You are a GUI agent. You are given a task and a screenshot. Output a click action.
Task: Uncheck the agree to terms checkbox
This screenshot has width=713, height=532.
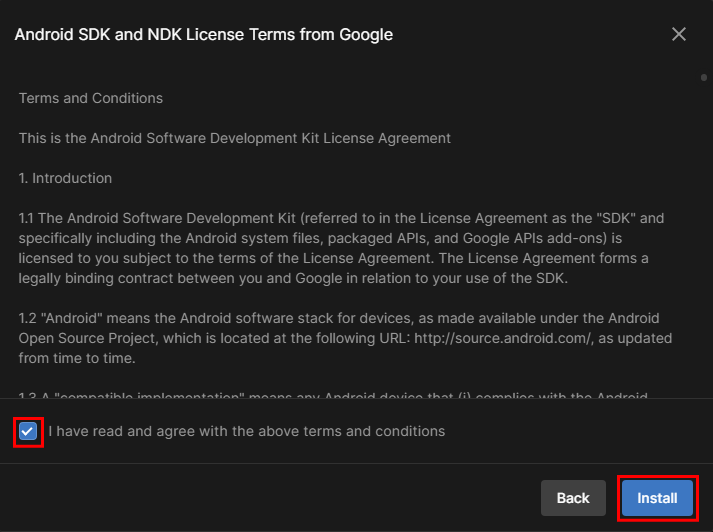tap(28, 431)
